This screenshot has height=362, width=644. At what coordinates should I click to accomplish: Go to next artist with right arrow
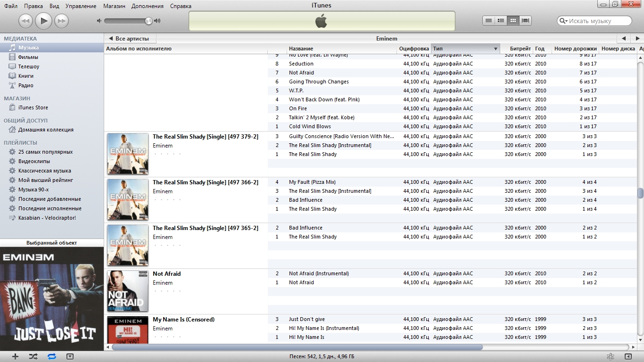637,39
